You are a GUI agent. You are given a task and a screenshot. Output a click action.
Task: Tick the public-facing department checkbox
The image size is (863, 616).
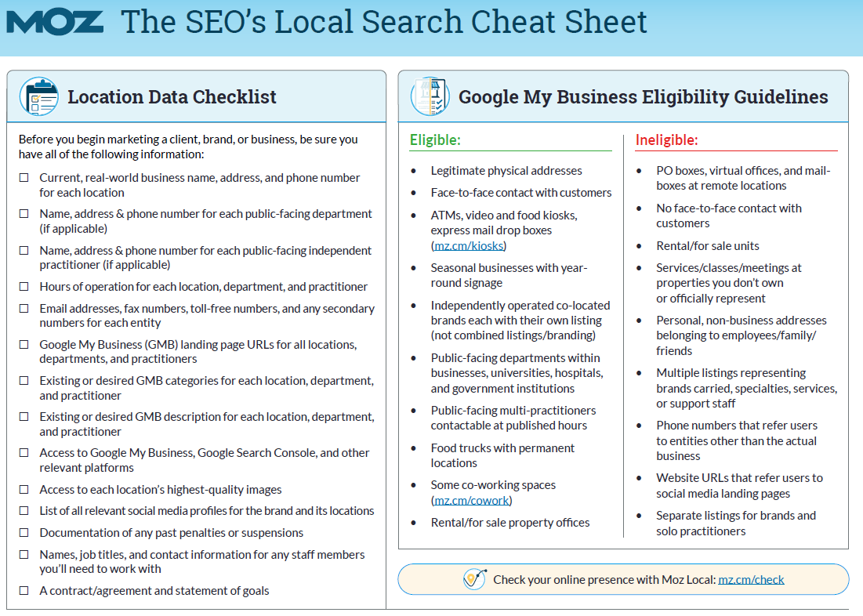pyautogui.click(x=24, y=214)
